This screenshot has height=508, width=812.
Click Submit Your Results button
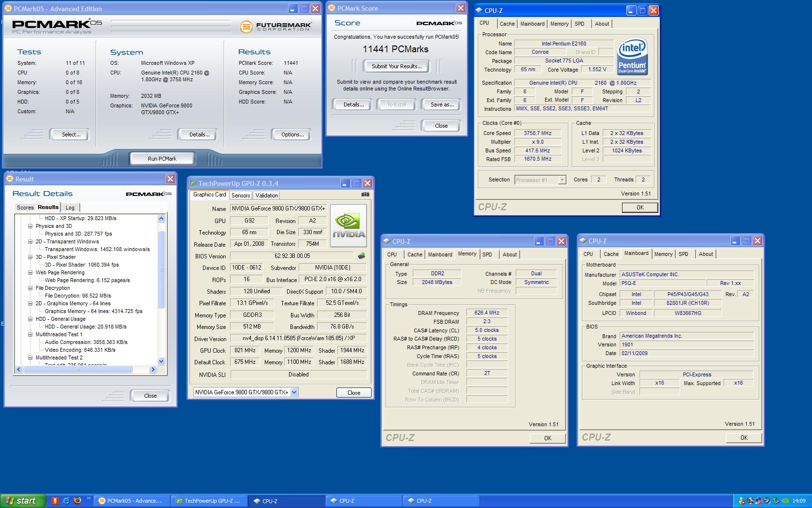[396, 66]
